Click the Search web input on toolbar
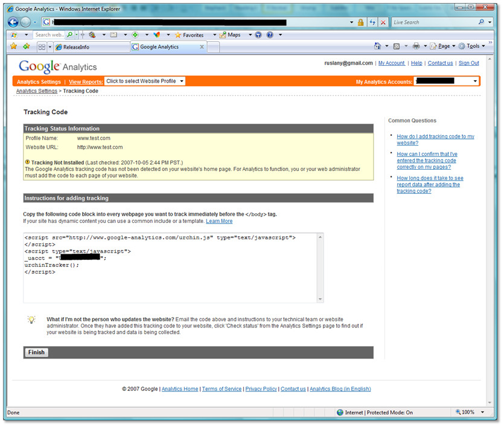Screen dimensions: 504x427 point(49,34)
